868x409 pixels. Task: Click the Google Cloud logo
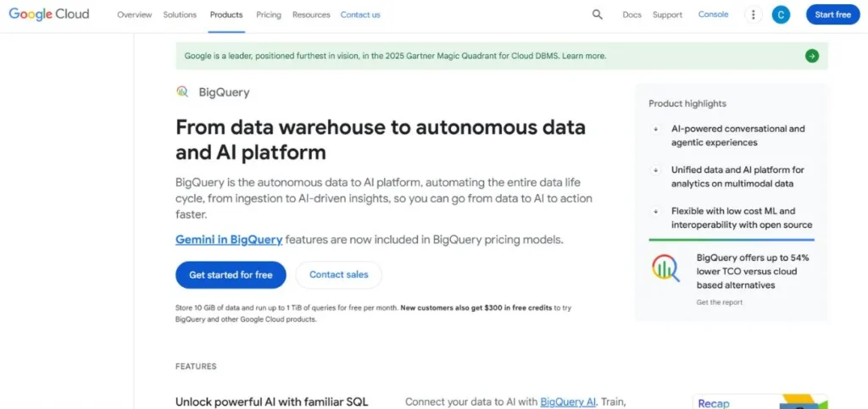tap(49, 14)
